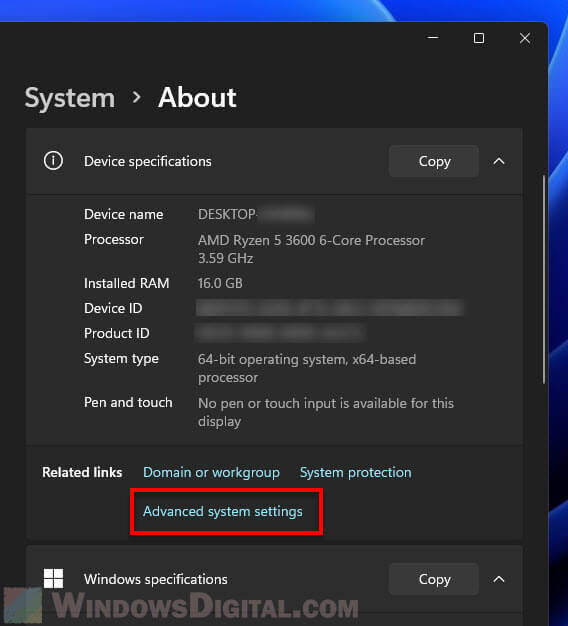Click the Installed RAM label
This screenshot has height=626, width=568.
(x=127, y=283)
